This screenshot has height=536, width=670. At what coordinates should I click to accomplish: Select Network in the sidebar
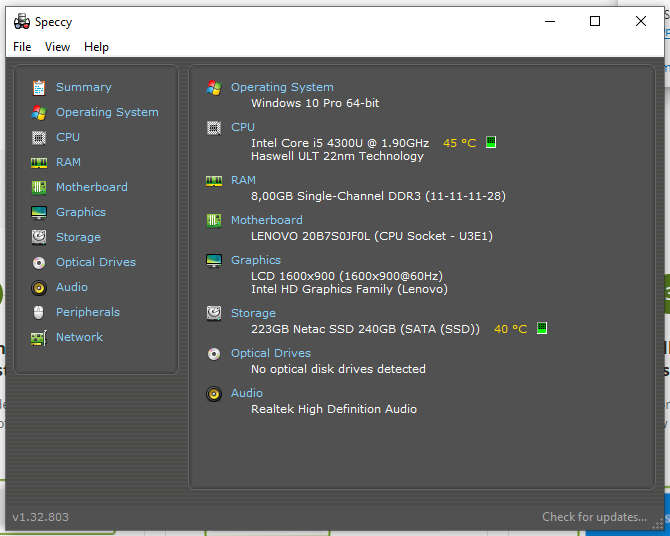(x=79, y=337)
